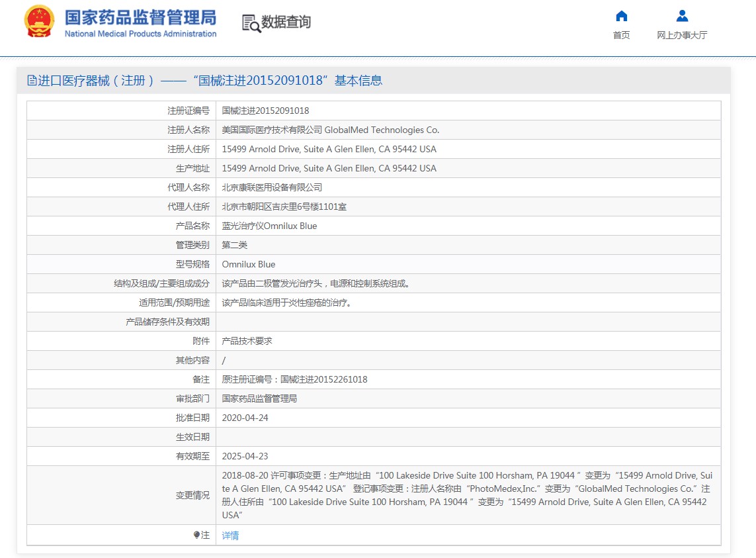Click the 产品储存条件及有效期 label
Viewport: 756px width, 558px height.
[168, 322]
